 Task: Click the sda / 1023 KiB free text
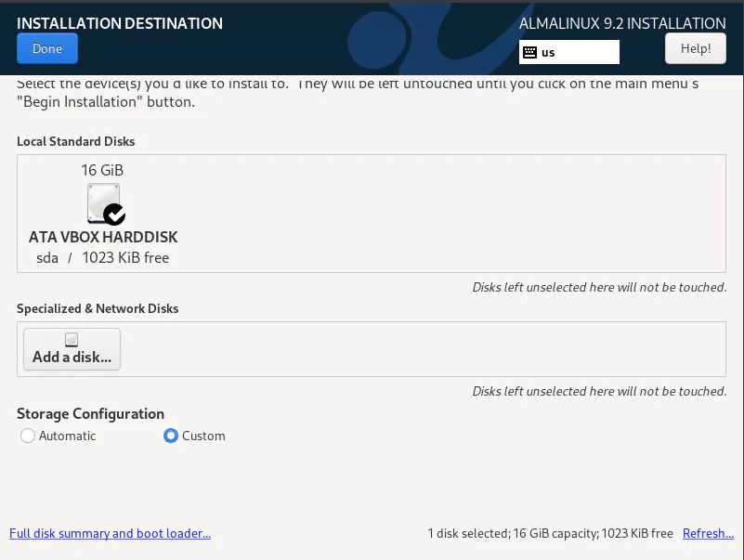click(103, 257)
